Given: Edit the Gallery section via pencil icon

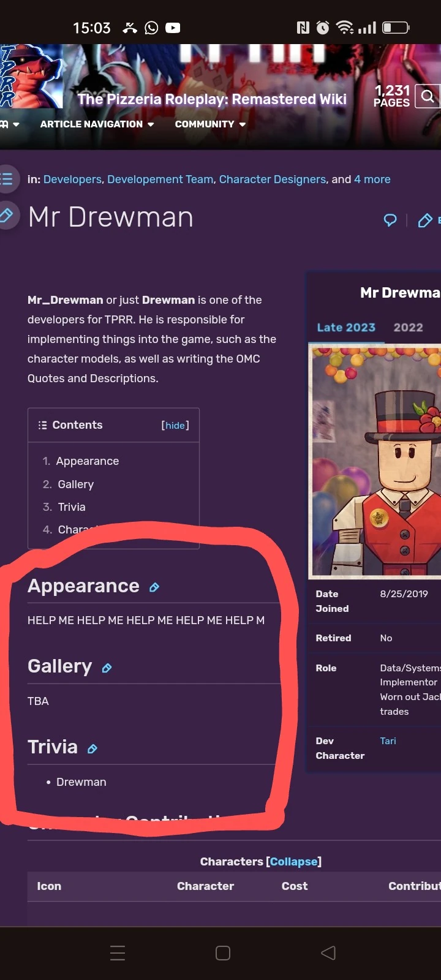Looking at the screenshot, I should 107,668.
